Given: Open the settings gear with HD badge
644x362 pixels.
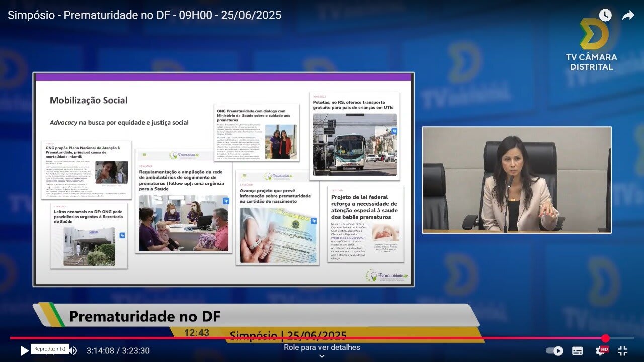Looking at the screenshot, I should tap(601, 351).
